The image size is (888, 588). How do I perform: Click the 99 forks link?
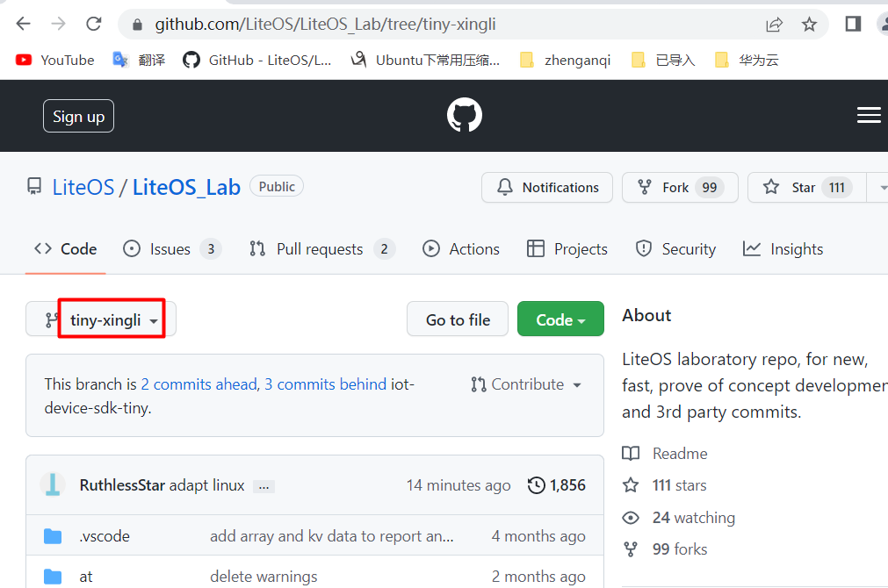coord(665,549)
